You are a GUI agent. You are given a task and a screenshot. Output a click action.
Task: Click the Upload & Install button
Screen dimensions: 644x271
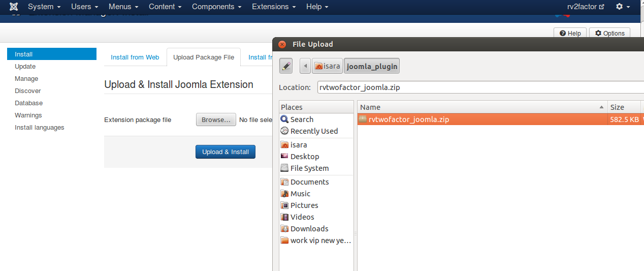point(226,152)
